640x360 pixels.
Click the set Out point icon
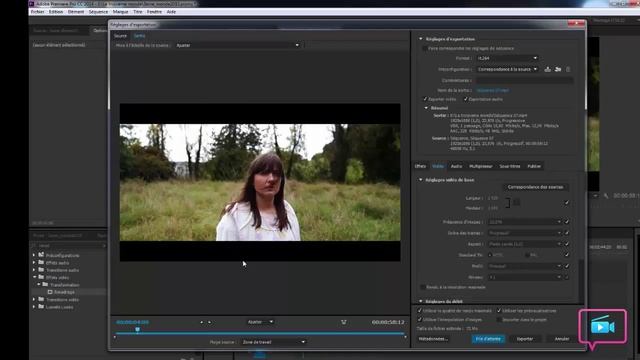pyautogui.click(x=209, y=322)
